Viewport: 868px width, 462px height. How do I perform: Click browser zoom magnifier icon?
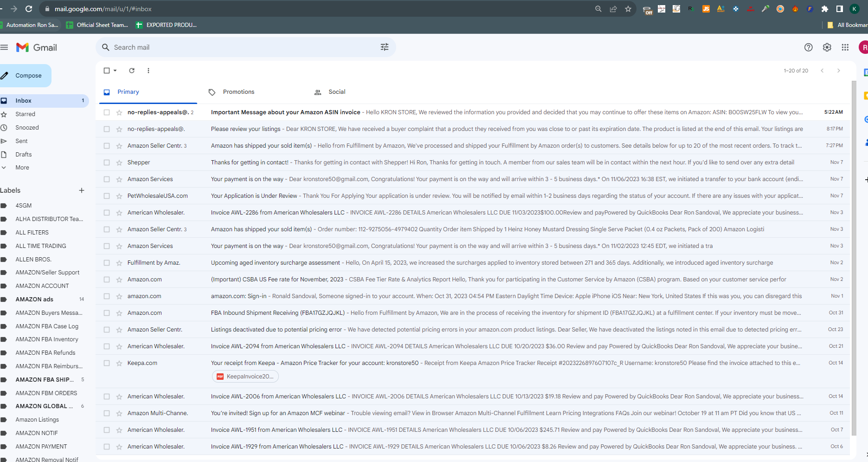point(598,9)
